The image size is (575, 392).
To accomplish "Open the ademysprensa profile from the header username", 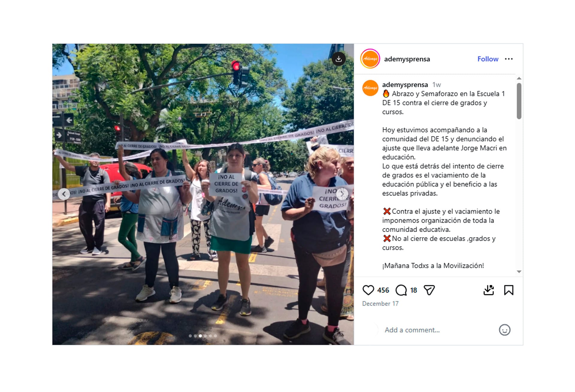I will (407, 59).
